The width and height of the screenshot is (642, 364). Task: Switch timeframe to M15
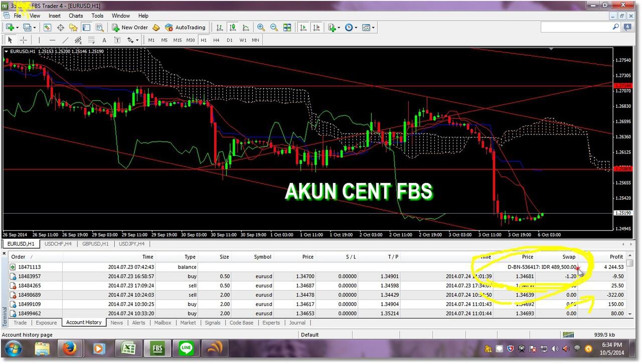pyautogui.click(x=178, y=40)
